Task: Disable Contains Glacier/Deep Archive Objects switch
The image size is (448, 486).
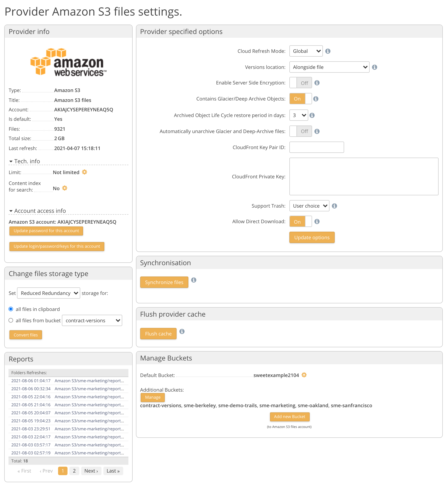Action: [300, 99]
